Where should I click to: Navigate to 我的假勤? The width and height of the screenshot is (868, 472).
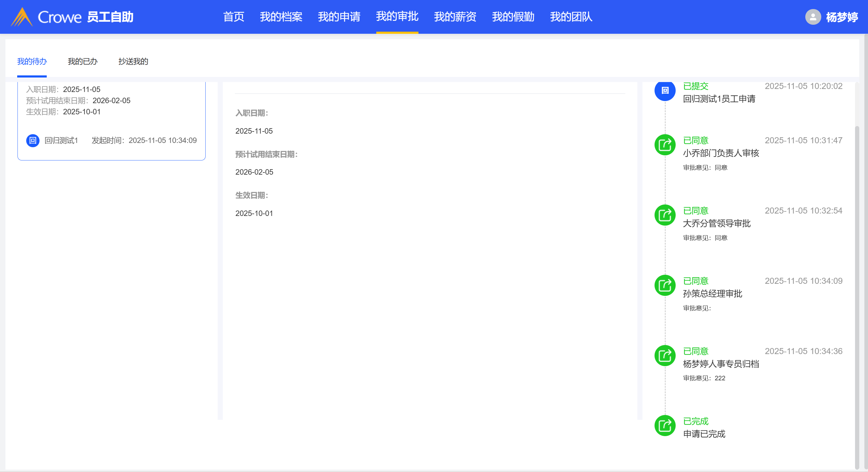coord(513,17)
